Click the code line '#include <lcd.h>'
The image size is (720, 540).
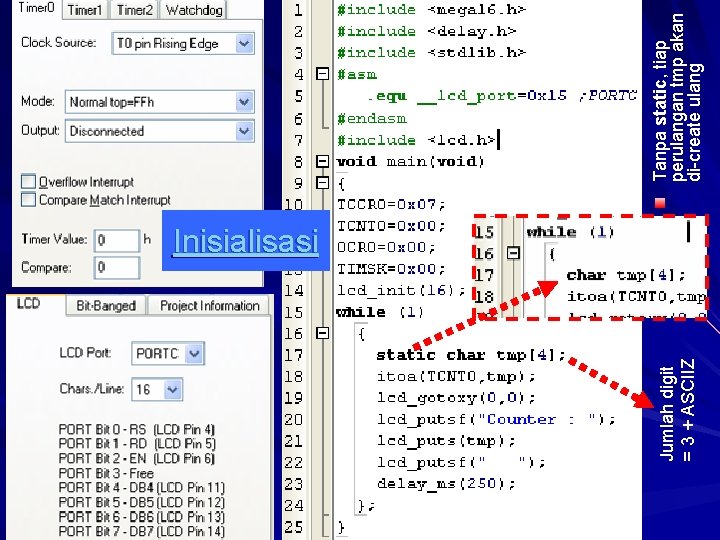tap(417, 140)
